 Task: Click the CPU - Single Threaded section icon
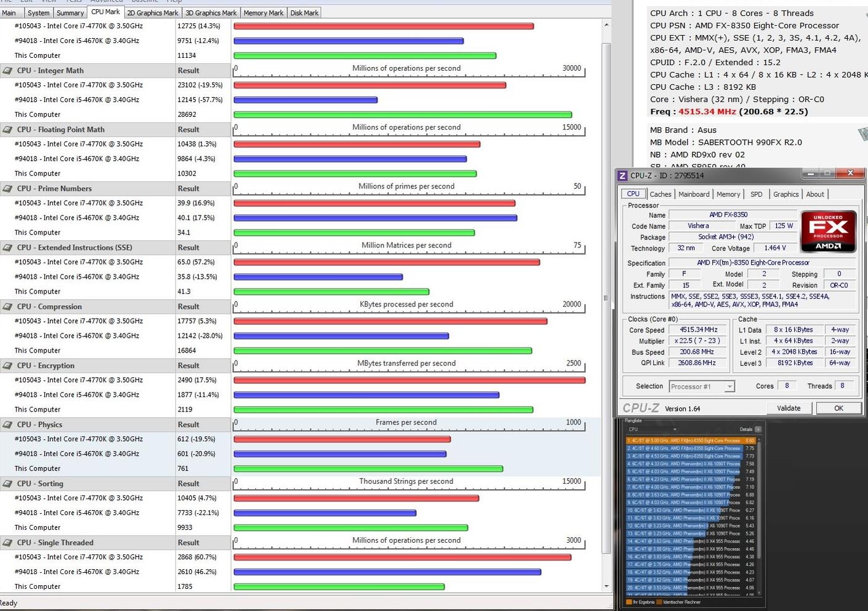coord(7,543)
